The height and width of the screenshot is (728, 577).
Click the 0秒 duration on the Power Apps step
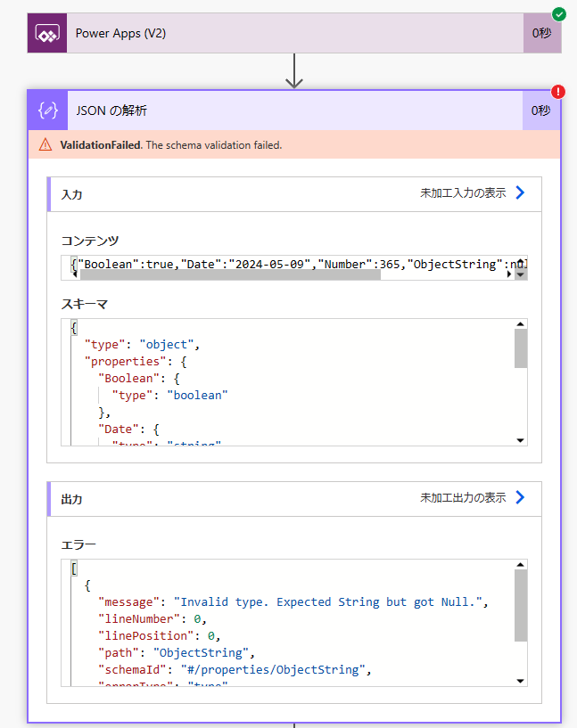click(541, 32)
